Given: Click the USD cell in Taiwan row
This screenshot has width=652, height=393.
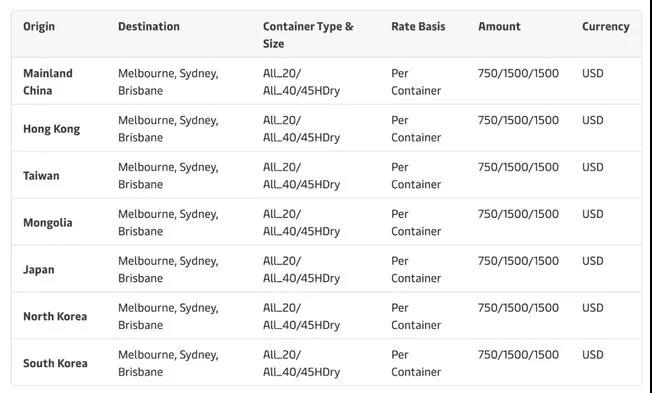Looking at the screenshot, I should [593, 167].
